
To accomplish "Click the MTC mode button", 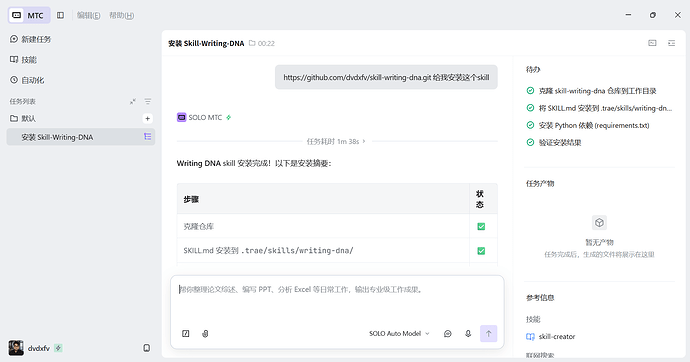I will click(x=29, y=15).
